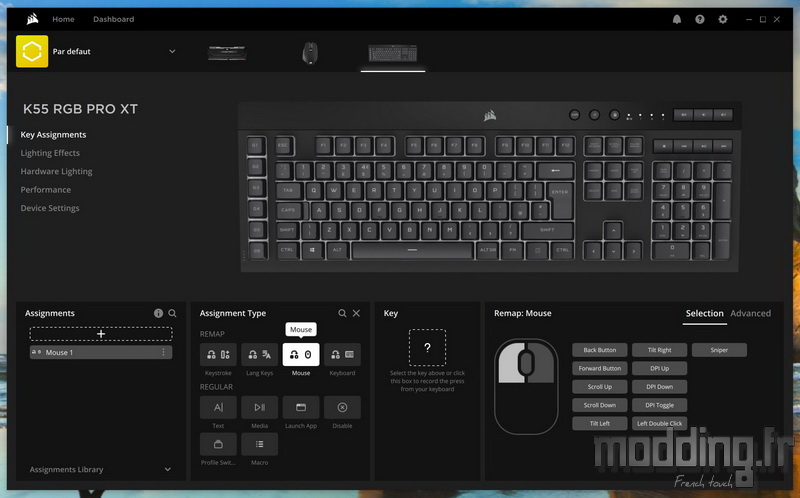Click the up arrow key on the keyboard image
The height and width of the screenshot is (498, 800).
(x=613, y=230)
